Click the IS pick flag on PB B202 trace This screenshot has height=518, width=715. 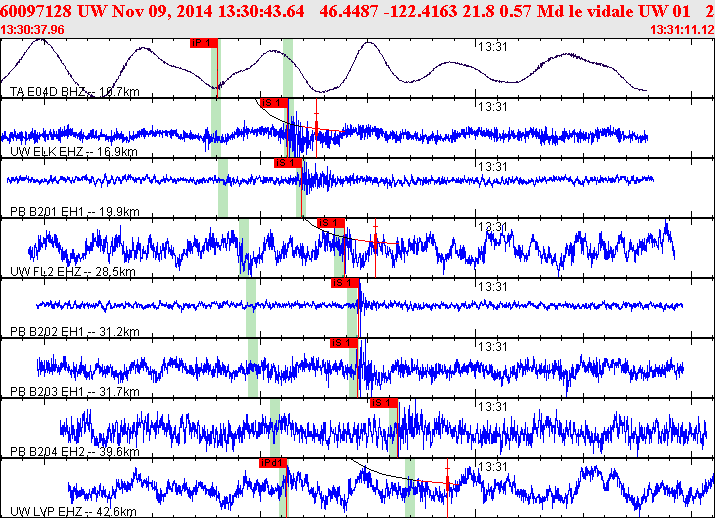coord(345,282)
